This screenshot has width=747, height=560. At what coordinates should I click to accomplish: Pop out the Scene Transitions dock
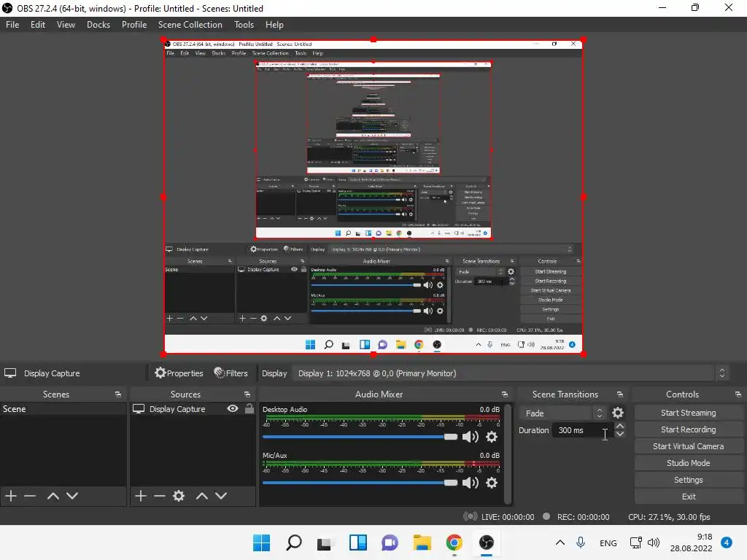tap(620, 394)
